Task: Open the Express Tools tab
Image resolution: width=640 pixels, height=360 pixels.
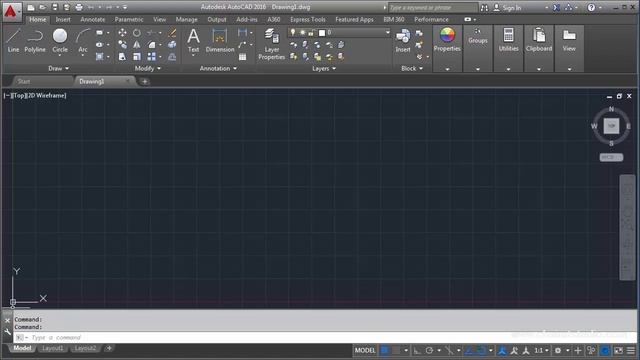Action: click(x=308, y=19)
